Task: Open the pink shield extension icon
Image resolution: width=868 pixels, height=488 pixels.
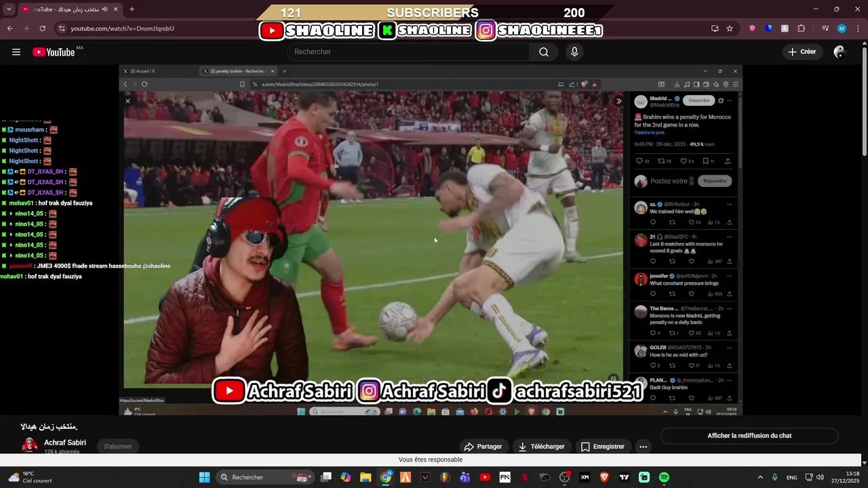Action: (x=752, y=28)
